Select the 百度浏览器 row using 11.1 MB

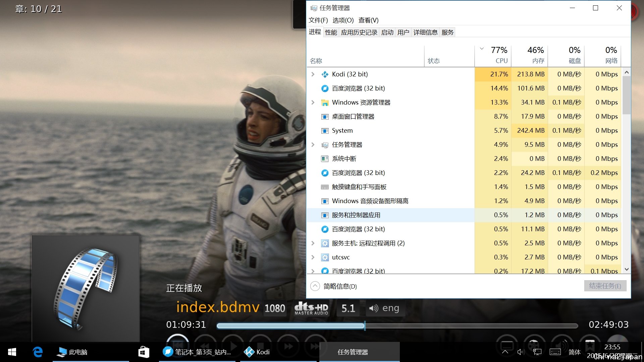(464, 229)
